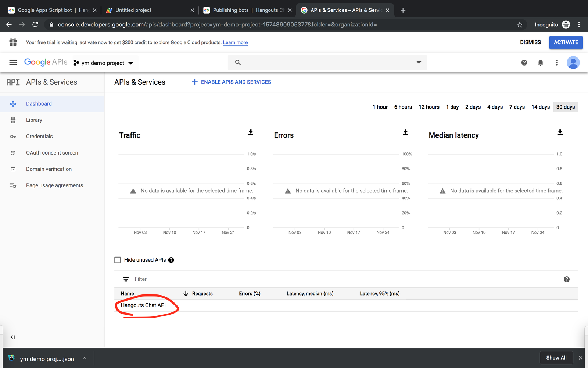Open the help question mark icon in header
This screenshot has width=588, height=368.
pos(524,63)
